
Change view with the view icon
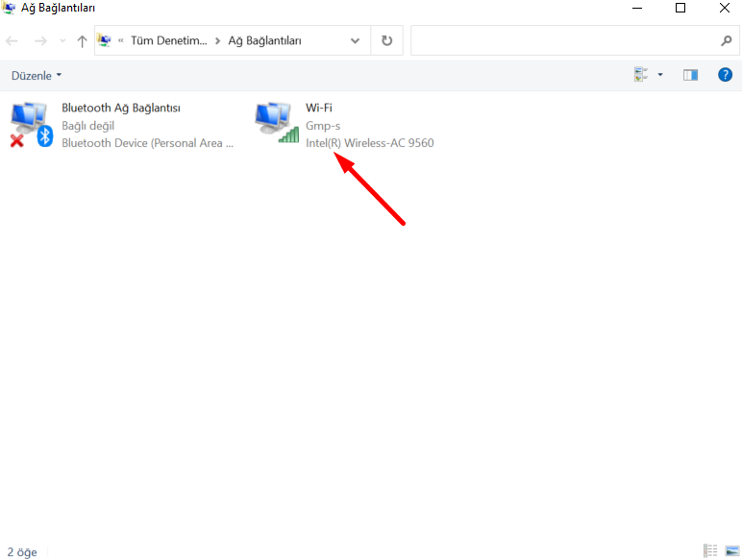pyautogui.click(x=641, y=75)
